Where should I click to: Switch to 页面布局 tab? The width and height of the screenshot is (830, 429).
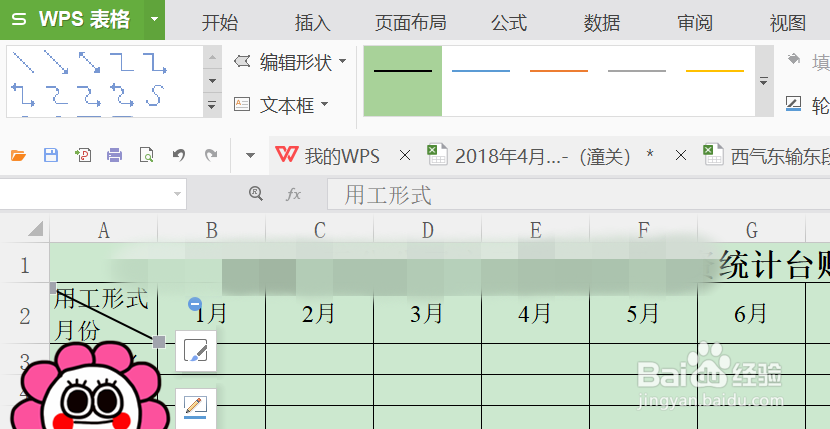[x=411, y=23]
